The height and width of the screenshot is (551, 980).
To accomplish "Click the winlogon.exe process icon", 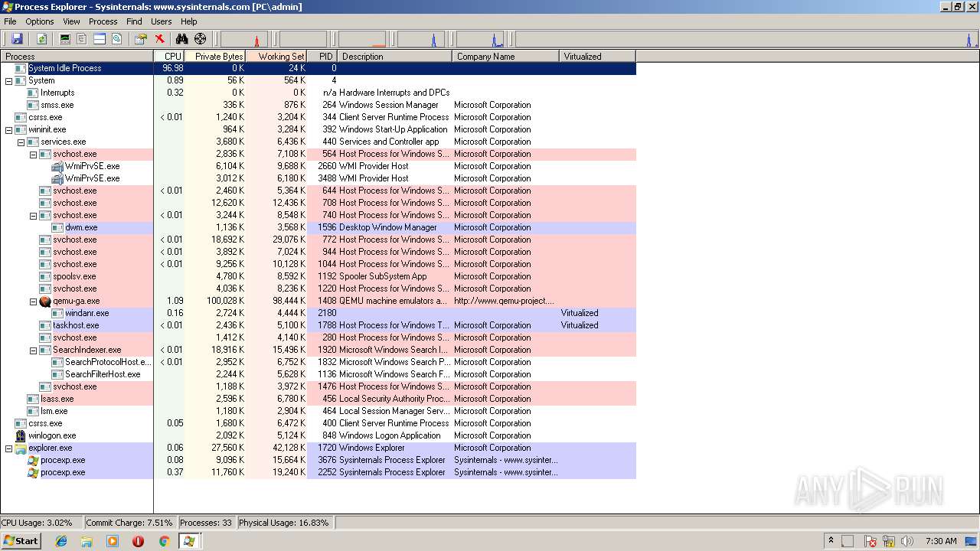I will [x=21, y=435].
